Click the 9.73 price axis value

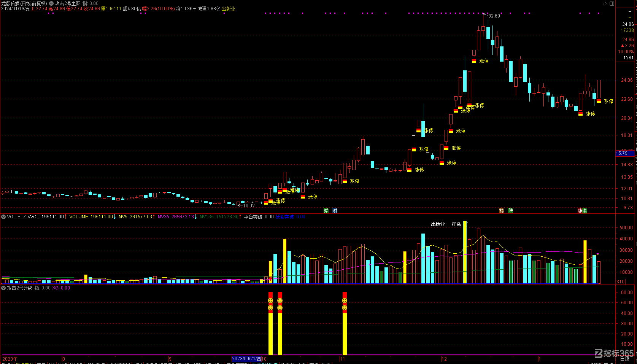click(628, 208)
